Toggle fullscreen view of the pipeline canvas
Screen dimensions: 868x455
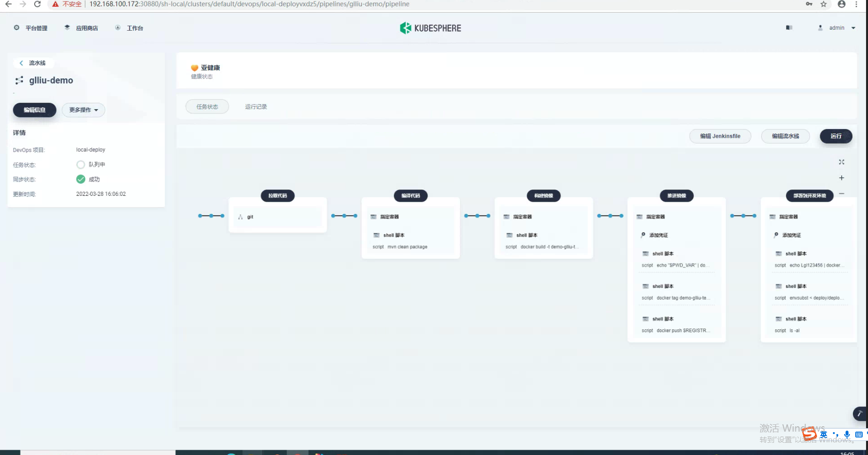click(x=841, y=162)
